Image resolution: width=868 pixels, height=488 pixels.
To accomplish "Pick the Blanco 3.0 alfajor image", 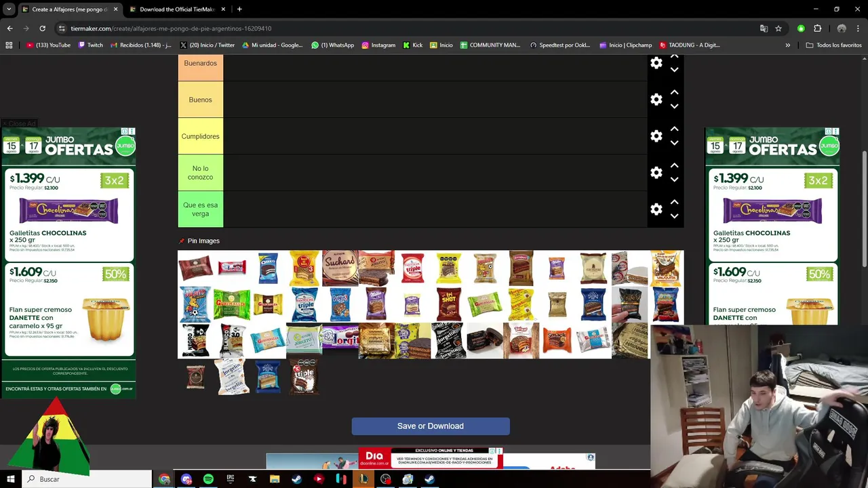I will [232, 340].
